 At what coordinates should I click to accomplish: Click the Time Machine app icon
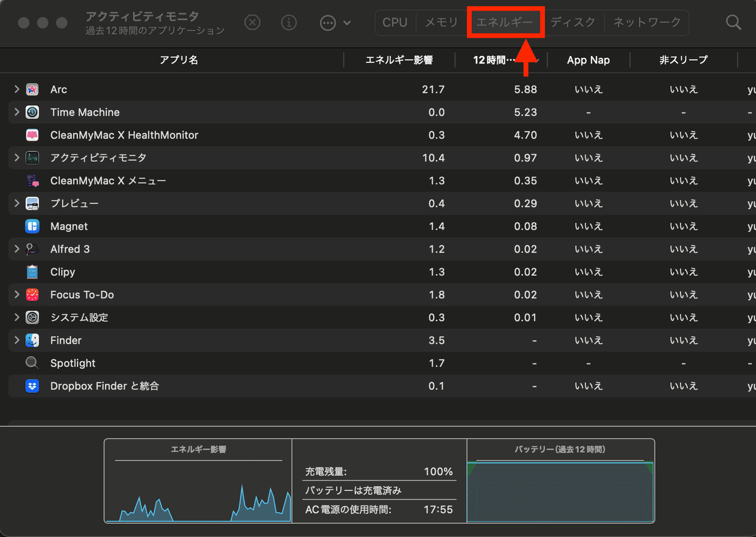coord(33,112)
